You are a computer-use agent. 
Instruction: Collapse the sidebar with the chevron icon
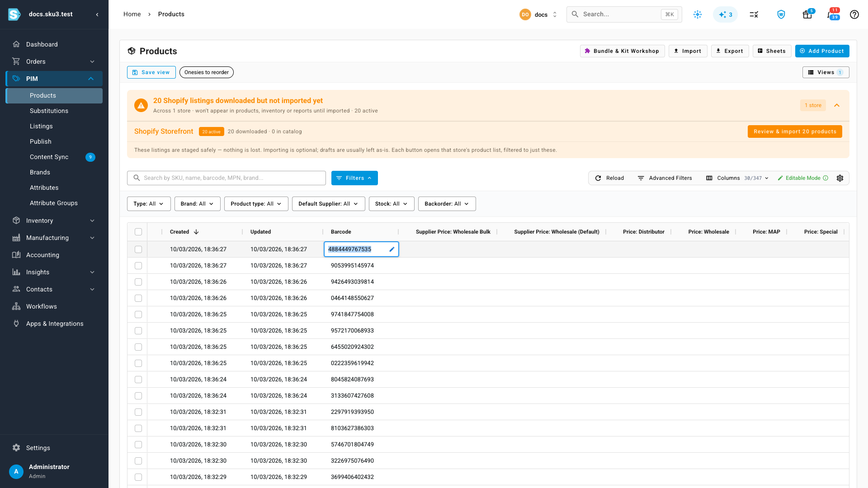click(x=97, y=14)
